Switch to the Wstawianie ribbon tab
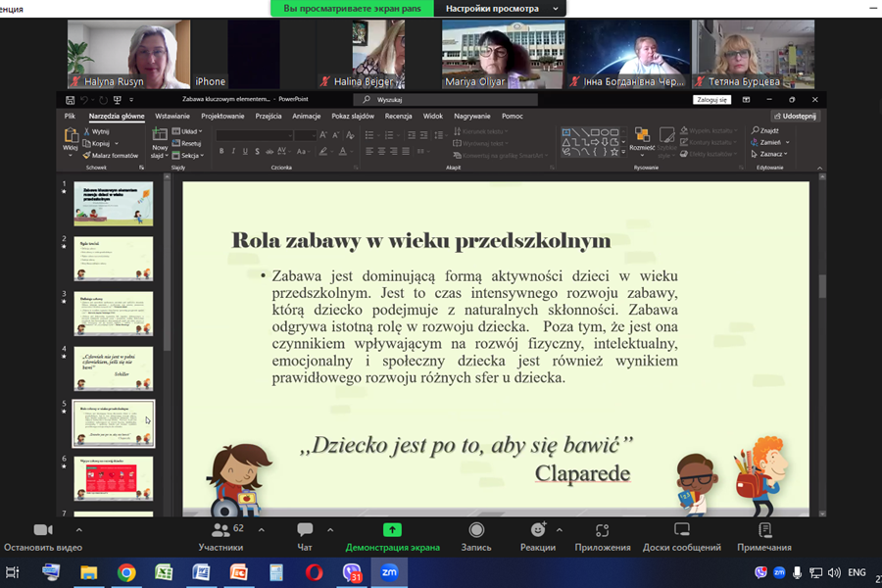 coord(172,116)
